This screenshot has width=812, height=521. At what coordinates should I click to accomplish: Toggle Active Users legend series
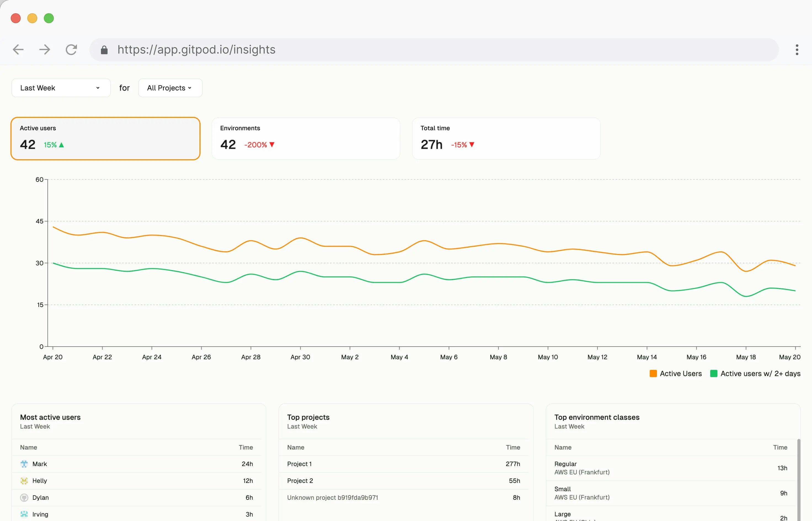click(x=680, y=373)
